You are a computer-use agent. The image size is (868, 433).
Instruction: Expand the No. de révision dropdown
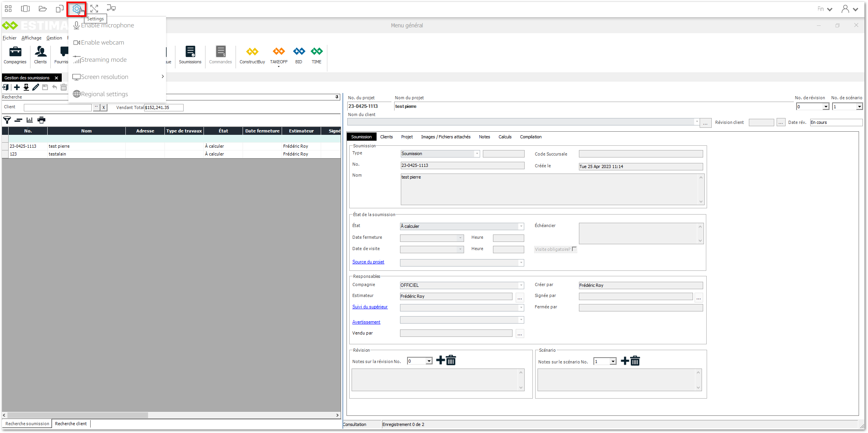click(x=825, y=107)
